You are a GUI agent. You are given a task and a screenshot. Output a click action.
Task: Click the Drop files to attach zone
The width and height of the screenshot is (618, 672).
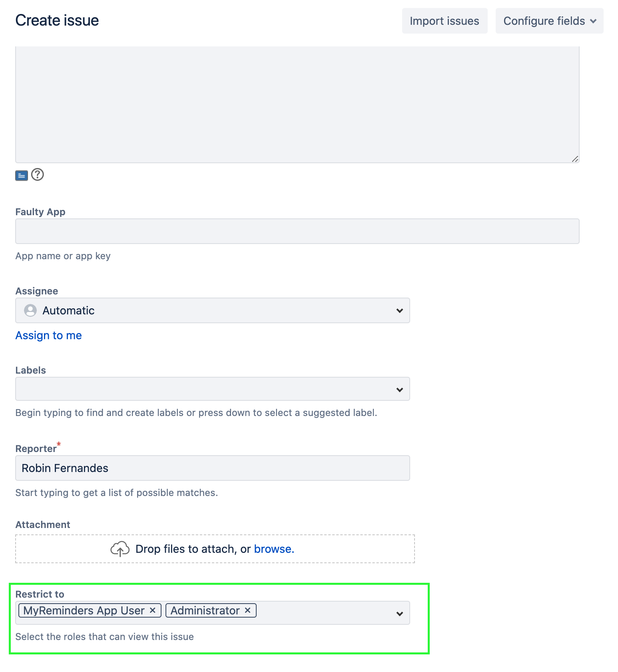tap(215, 549)
